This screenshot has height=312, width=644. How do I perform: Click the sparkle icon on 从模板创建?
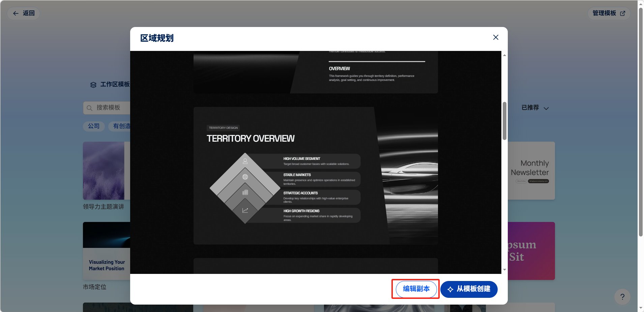(450, 289)
